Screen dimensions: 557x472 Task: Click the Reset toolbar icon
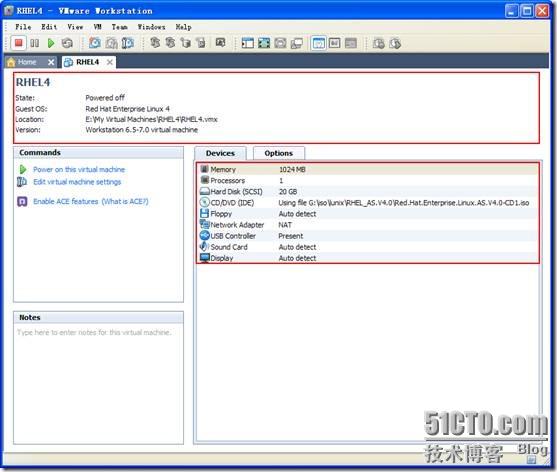(67, 43)
